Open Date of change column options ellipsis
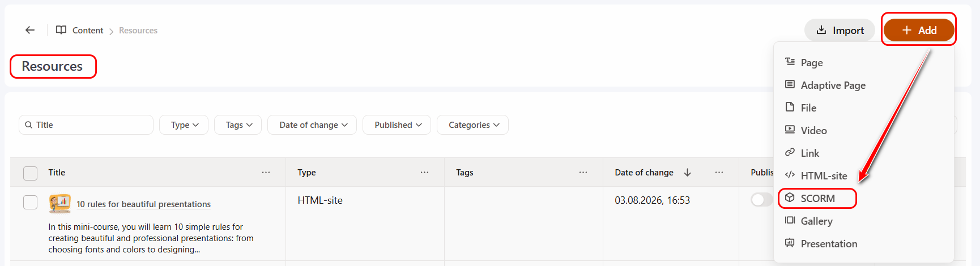The height and width of the screenshot is (266, 980). click(x=719, y=172)
